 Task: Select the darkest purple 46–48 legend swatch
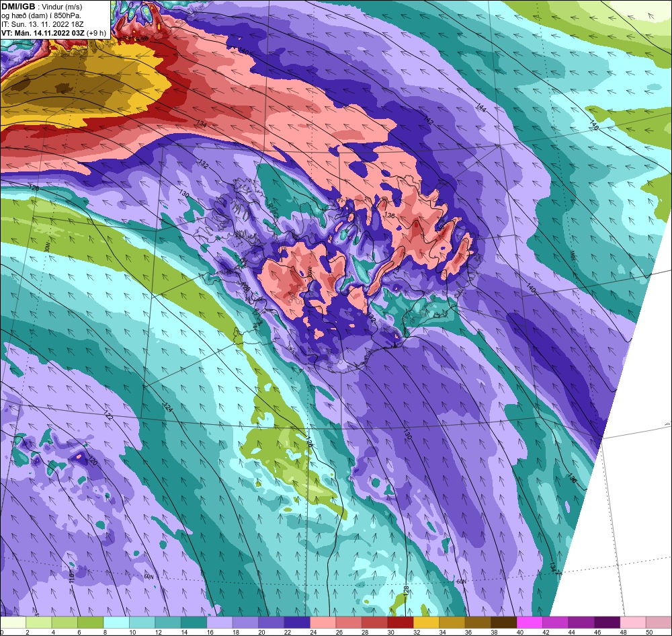tap(607, 623)
